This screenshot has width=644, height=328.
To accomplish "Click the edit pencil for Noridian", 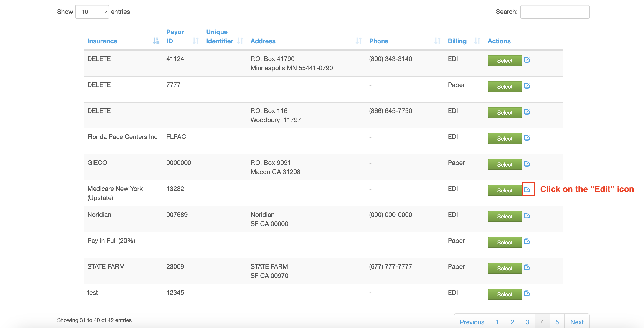I will click(x=527, y=215).
